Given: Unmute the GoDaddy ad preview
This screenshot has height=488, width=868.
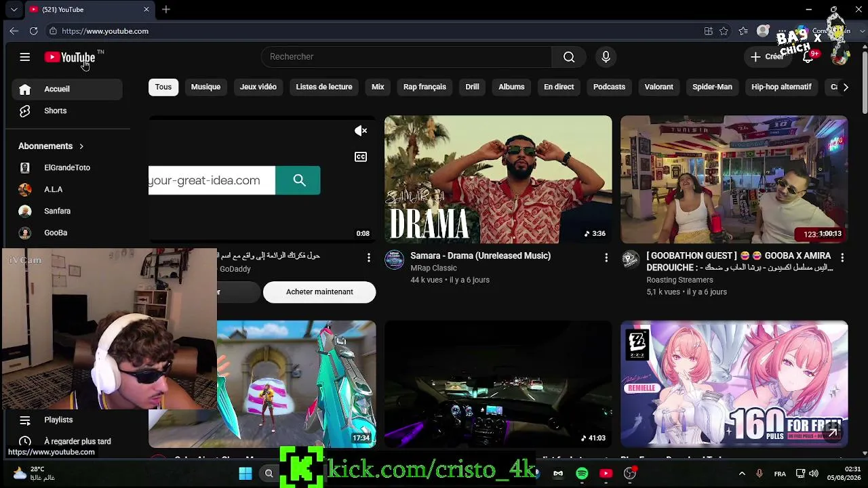Looking at the screenshot, I should pos(361,131).
